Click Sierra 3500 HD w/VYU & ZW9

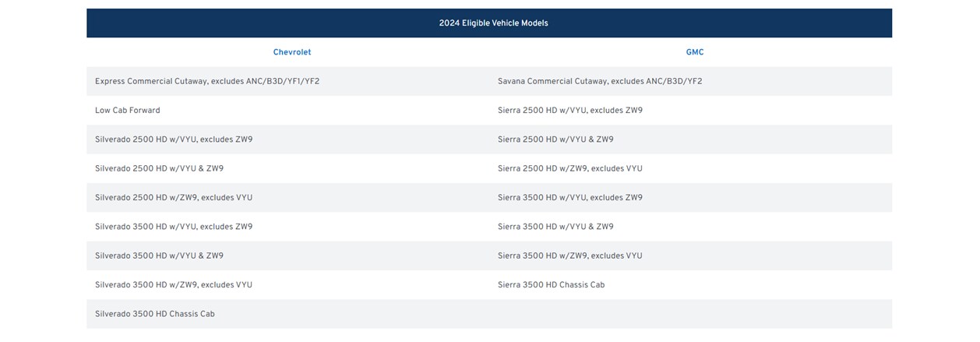coord(555,227)
